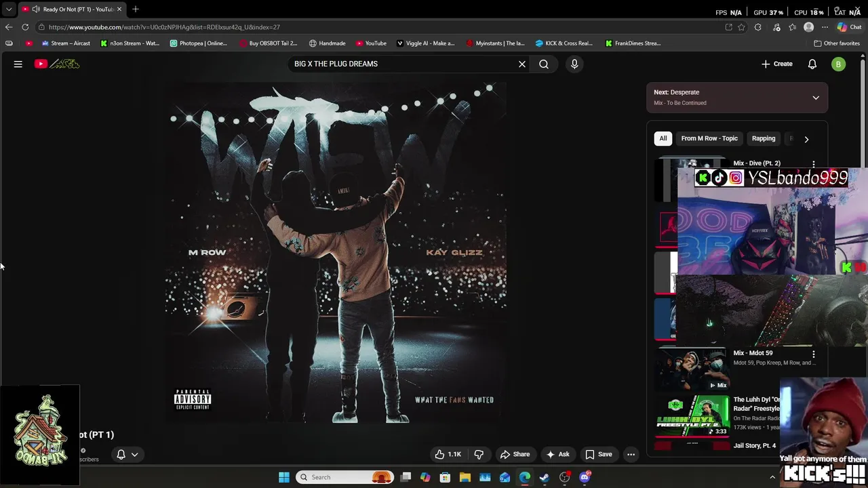This screenshot has height=488, width=868.
Task: Show hidden system tray icons chevron
Action: (x=772, y=477)
